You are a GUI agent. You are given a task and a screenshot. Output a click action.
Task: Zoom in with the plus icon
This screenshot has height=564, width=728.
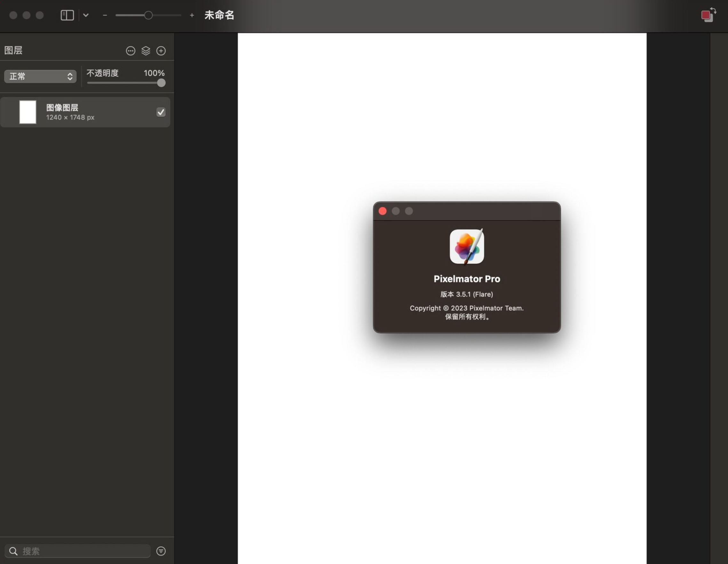(x=192, y=15)
